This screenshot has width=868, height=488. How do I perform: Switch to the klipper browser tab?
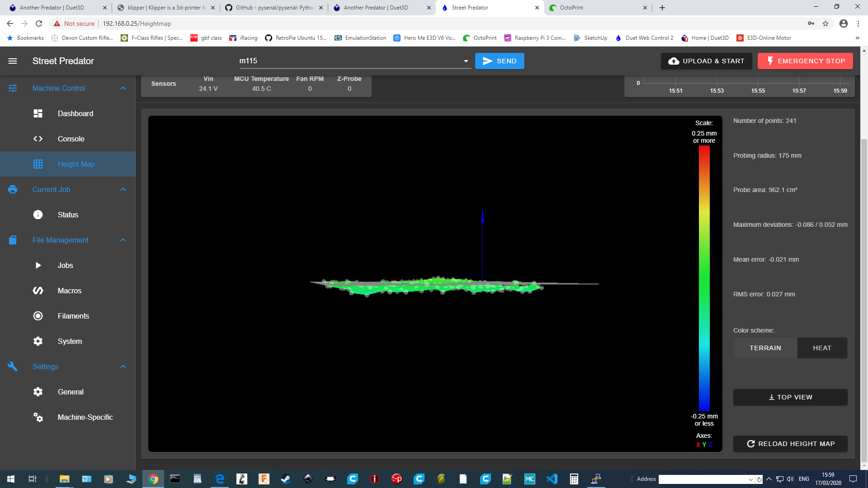(165, 8)
